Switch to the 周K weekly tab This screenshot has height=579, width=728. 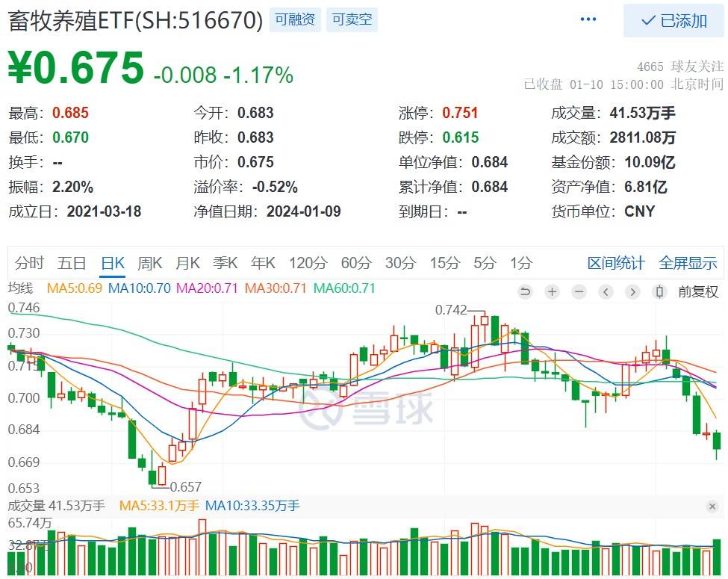(149, 263)
